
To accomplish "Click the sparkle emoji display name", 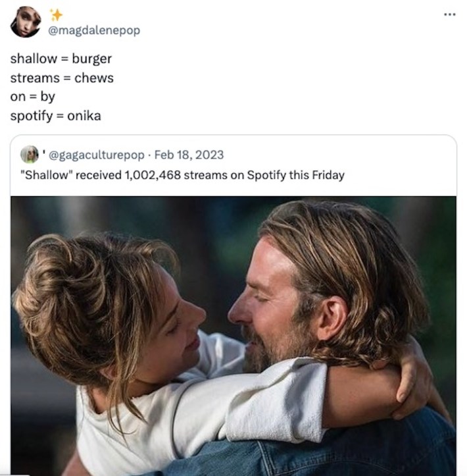I will pyautogui.click(x=57, y=14).
